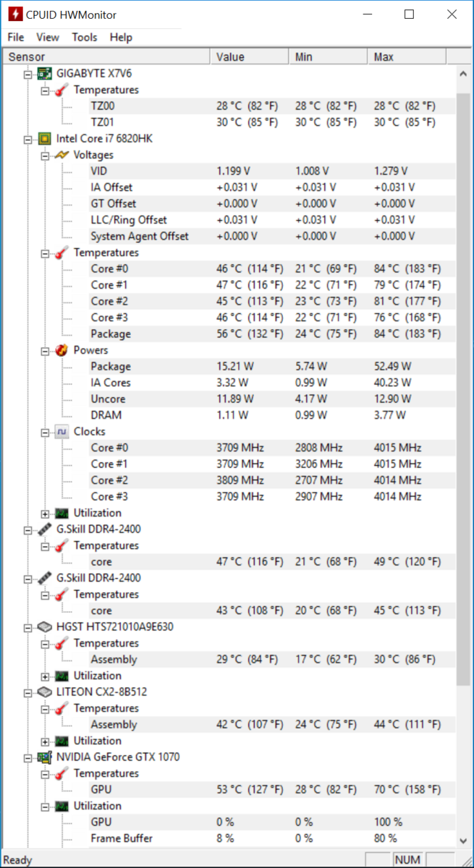This screenshot has width=474, height=868.
Task: Open the File menu
Action: click(16, 37)
